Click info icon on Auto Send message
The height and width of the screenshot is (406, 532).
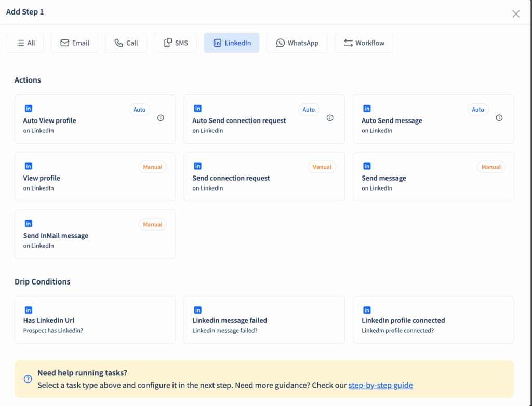(499, 118)
